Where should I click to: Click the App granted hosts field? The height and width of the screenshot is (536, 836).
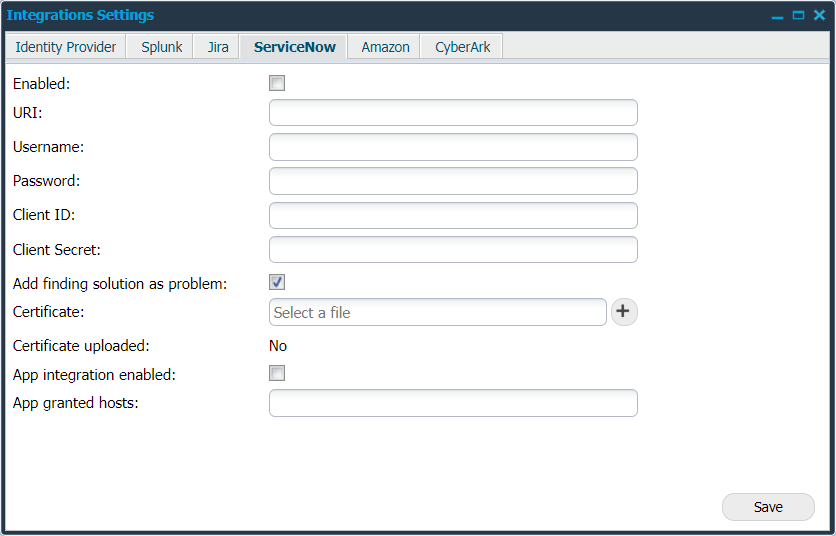pyautogui.click(x=453, y=403)
